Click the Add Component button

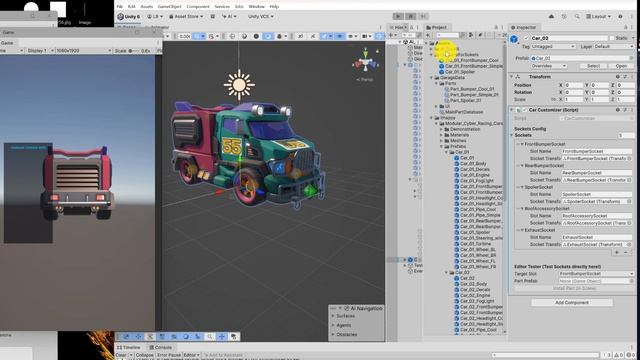[x=572, y=303]
